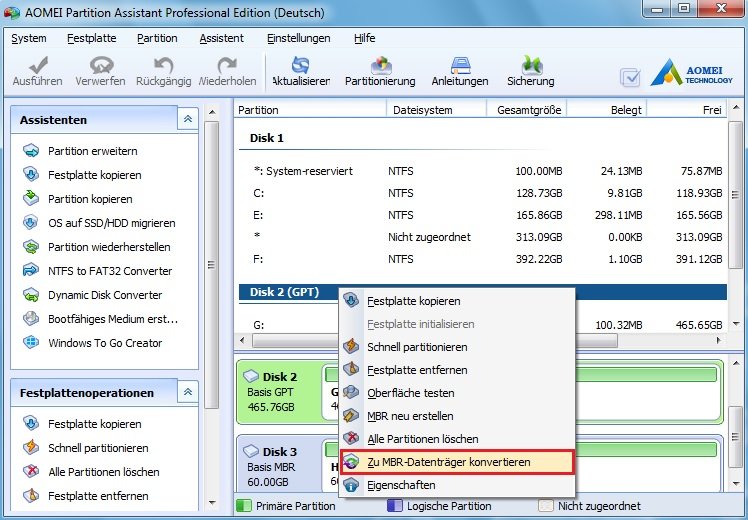Image resolution: width=748 pixels, height=520 pixels.
Task: Click the Partition column header
Action: tap(310, 110)
